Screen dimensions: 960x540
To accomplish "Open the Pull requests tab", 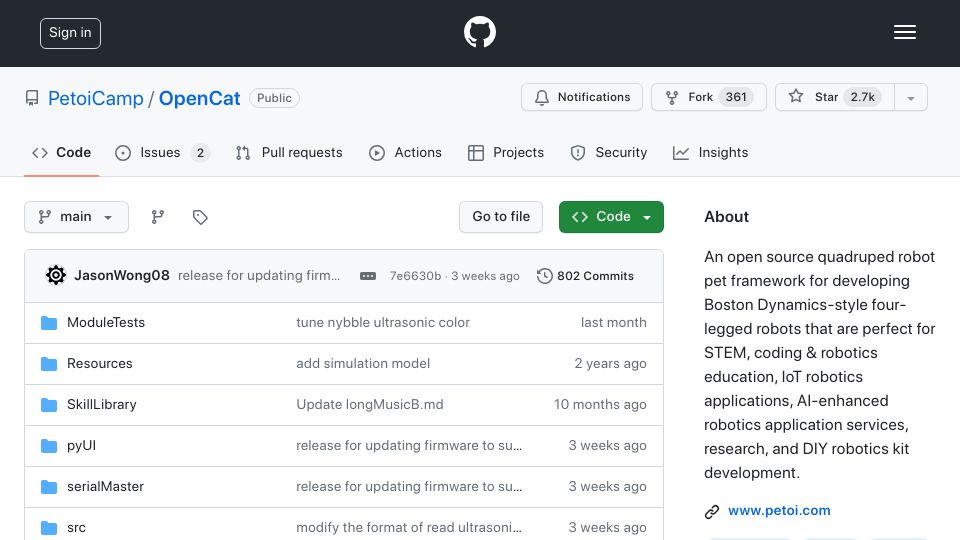I will (289, 152).
